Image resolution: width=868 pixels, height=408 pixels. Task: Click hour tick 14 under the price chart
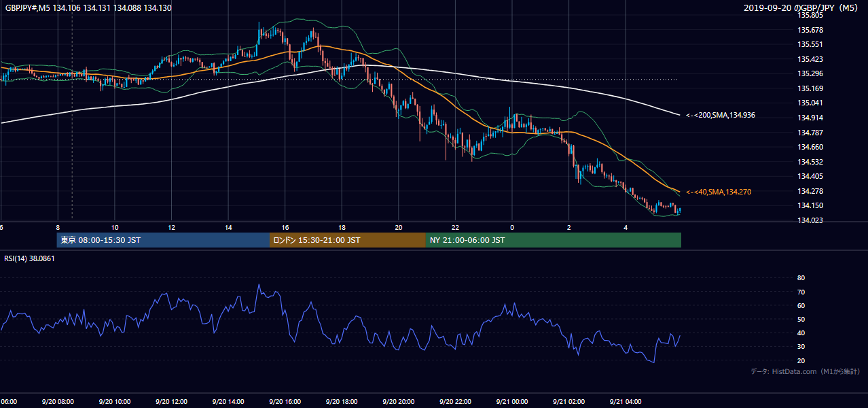click(228, 227)
